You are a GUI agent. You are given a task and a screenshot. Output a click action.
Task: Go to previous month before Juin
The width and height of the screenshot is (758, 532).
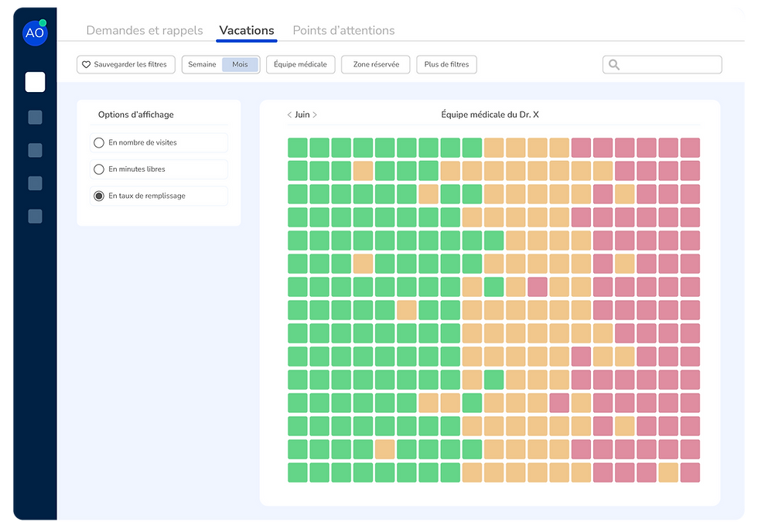(289, 115)
